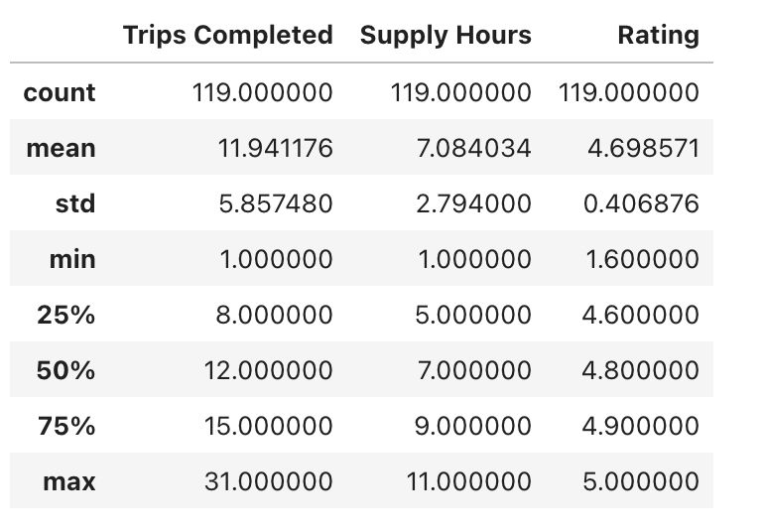Viewport: 764px width, 532px height.
Task: Select the Rating min value 1.600000
Action: point(643,259)
